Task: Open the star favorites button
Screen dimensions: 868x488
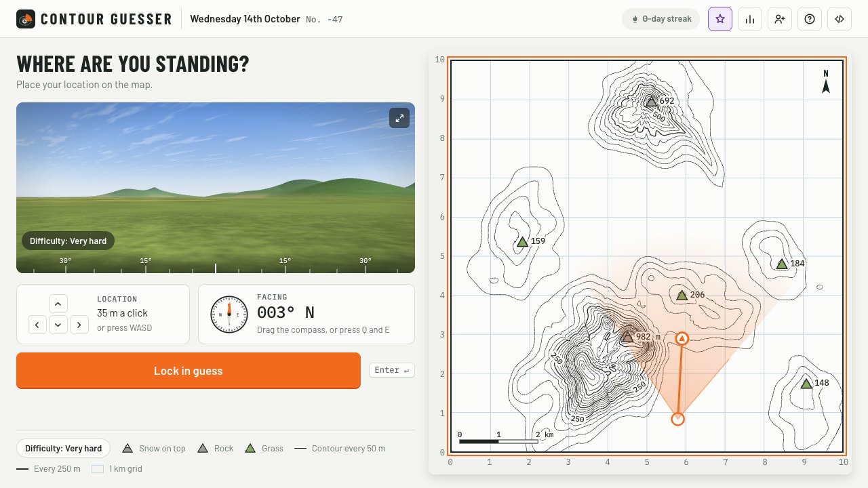Action: click(x=720, y=19)
